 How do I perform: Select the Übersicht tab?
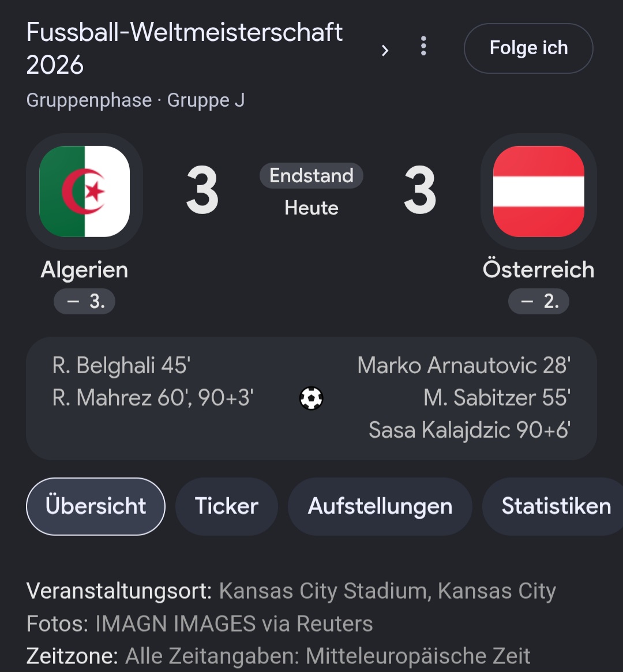coord(96,506)
